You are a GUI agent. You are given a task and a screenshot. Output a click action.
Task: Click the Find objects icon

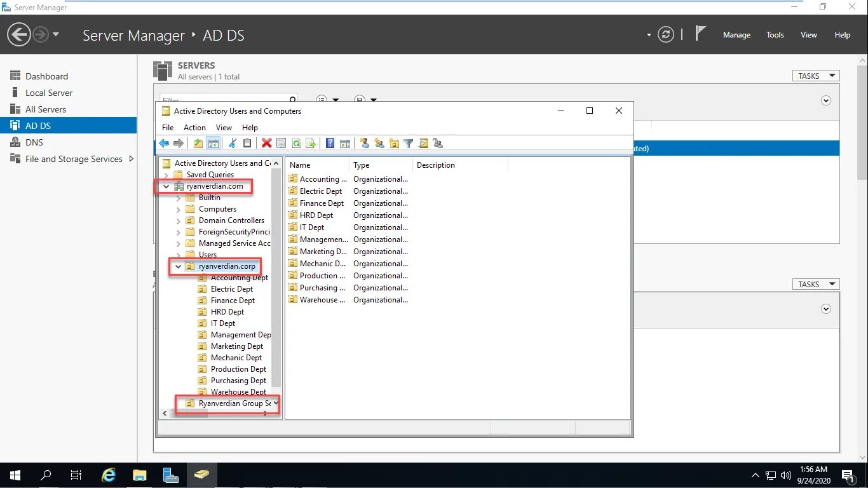[423, 144]
